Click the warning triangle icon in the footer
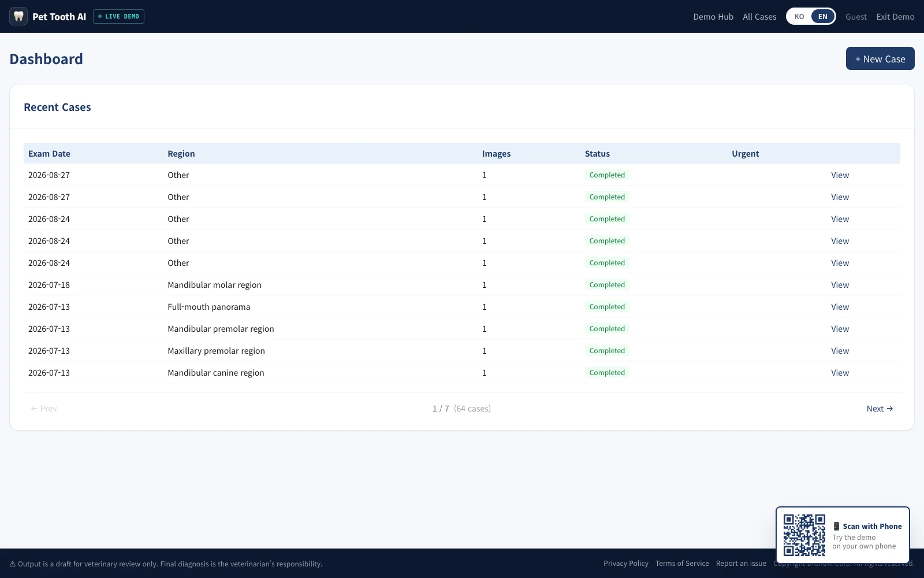Viewport: 924px width, 578px height. pyautogui.click(x=13, y=564)
